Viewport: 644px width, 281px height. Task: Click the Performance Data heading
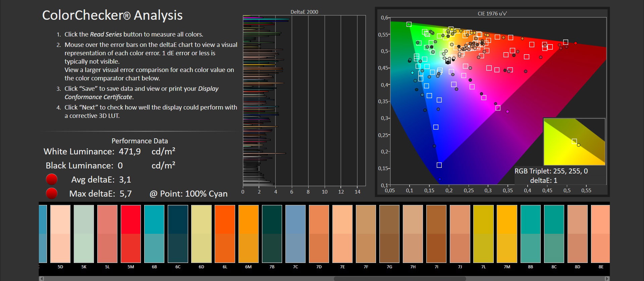[x=140, y=141]
